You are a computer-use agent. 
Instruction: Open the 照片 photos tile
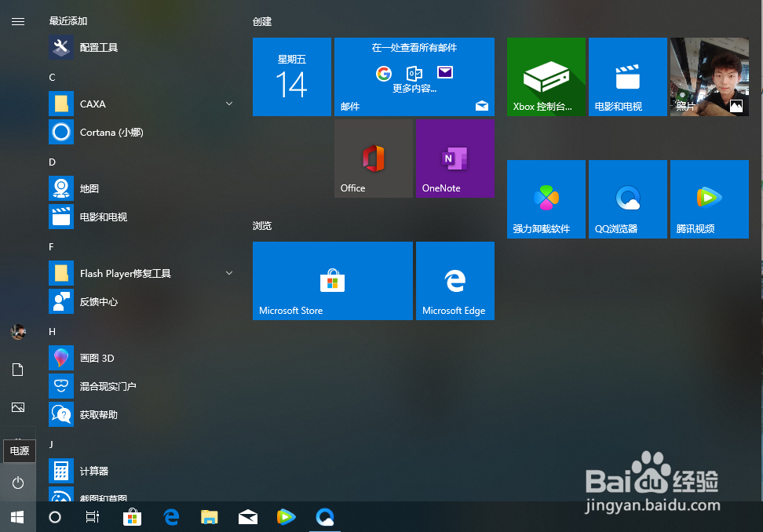710,77
